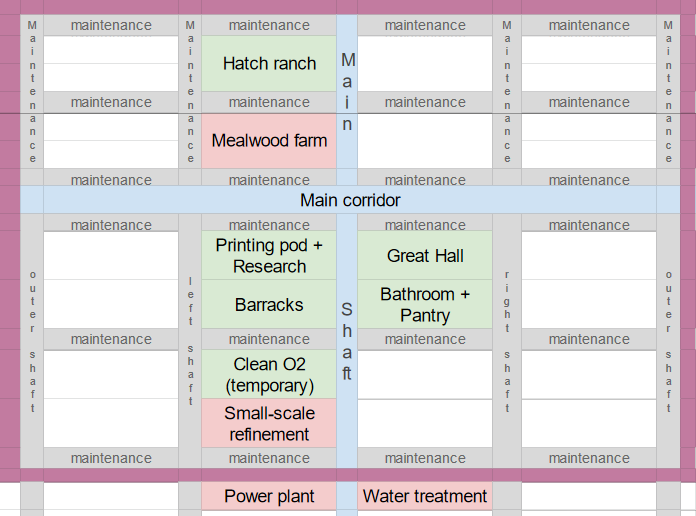Viewport: 696px width, 516px height.
Task: Click maintenance cell directly above Water treatment
Action: [x=425, y=458]
